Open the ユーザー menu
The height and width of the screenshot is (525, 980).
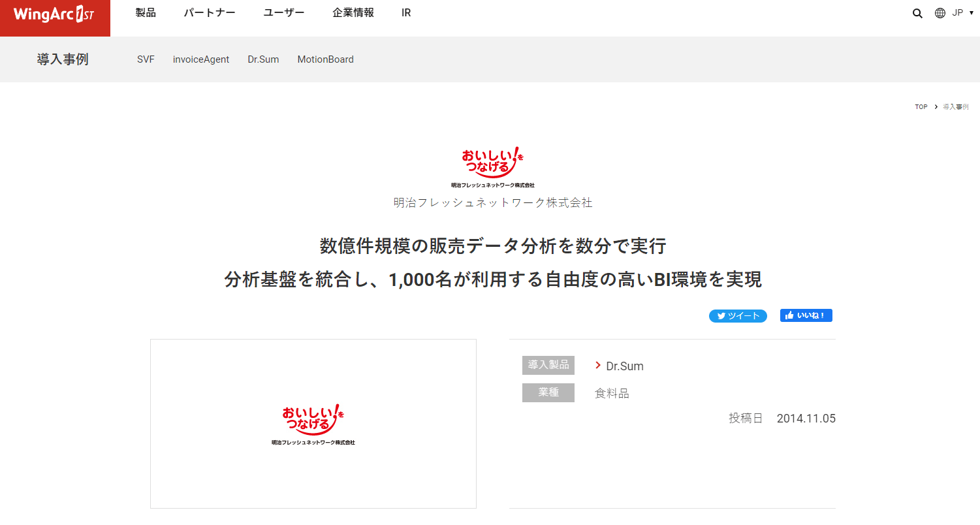[x=284, y=13]
